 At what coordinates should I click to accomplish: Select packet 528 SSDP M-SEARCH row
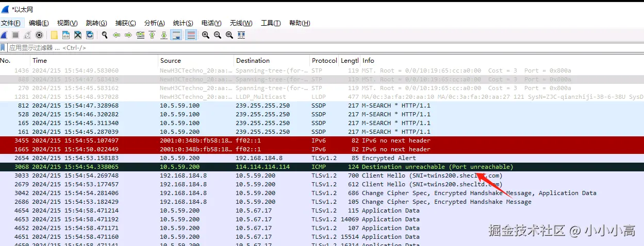pos(322,114)
